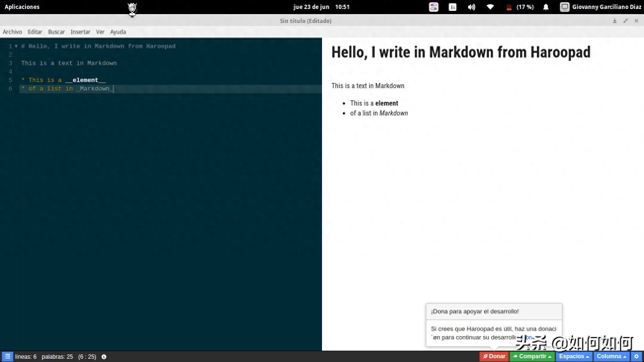Toggle the document outline icon in status bar
This screenshot has height=362, width=644.
click(x=7, y=357)
